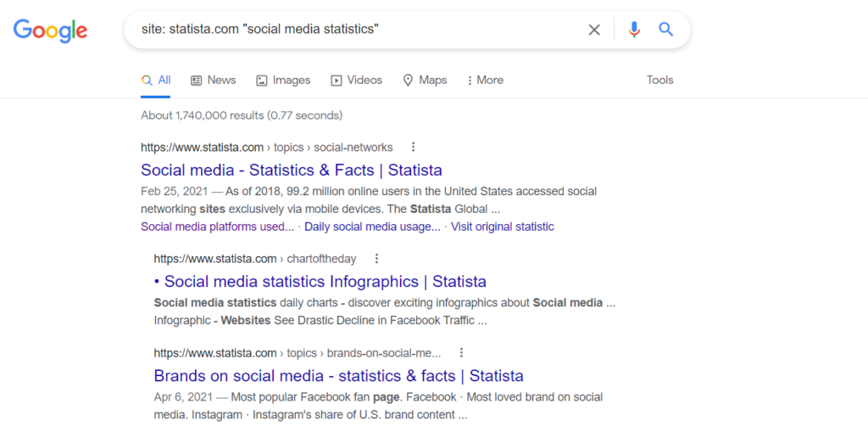Open the Tools options
The height and width of the screenshot is (437, 868).
pos(659,80)
